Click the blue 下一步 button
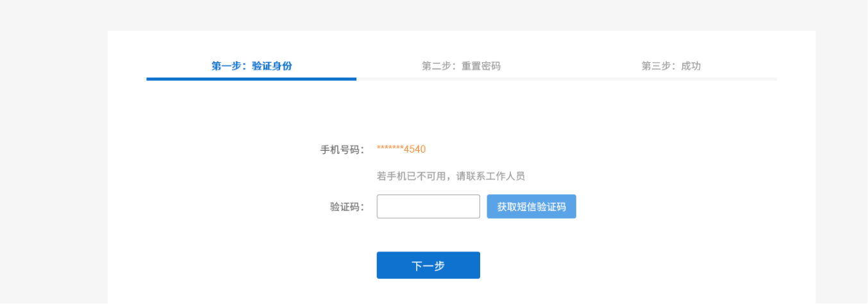This screenshot has width=868, height=304. [428, 266]
